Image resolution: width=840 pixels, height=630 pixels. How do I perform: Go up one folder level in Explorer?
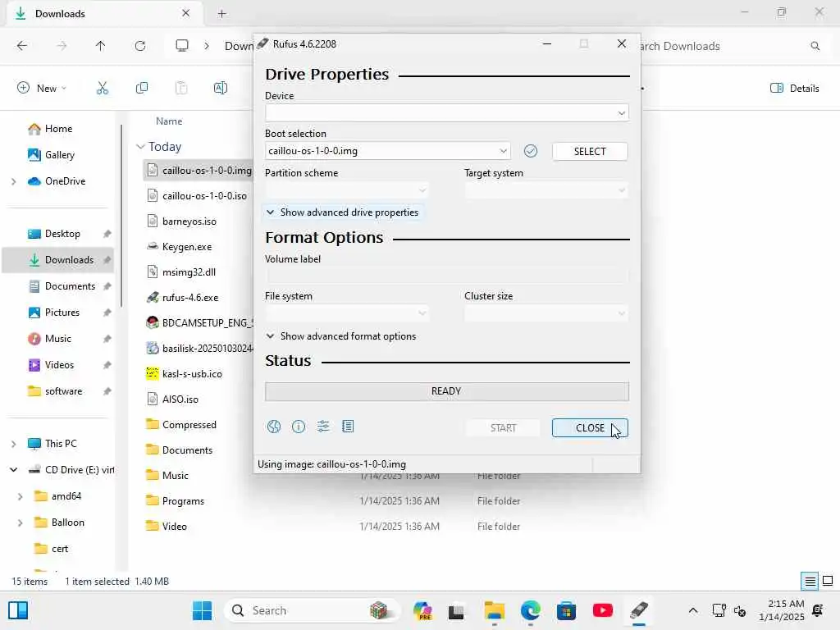[x=100, y=46]
